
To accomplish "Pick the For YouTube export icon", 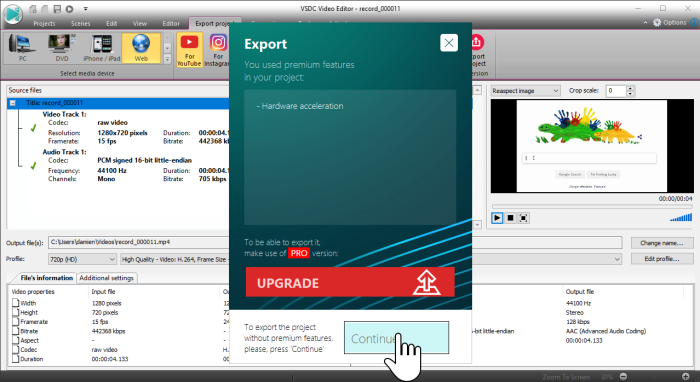I will [x=189, y=50].
